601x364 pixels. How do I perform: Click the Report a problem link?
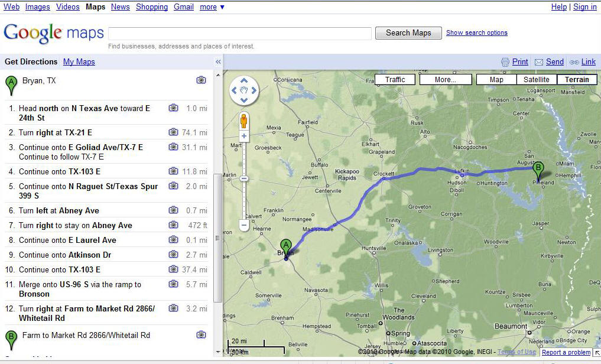[x=566, y=352]
